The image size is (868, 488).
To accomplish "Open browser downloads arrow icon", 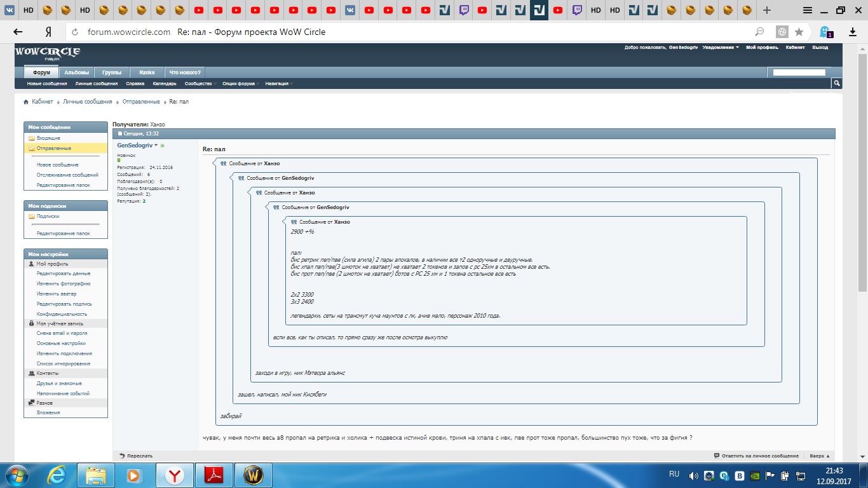I will click(853, 32).
